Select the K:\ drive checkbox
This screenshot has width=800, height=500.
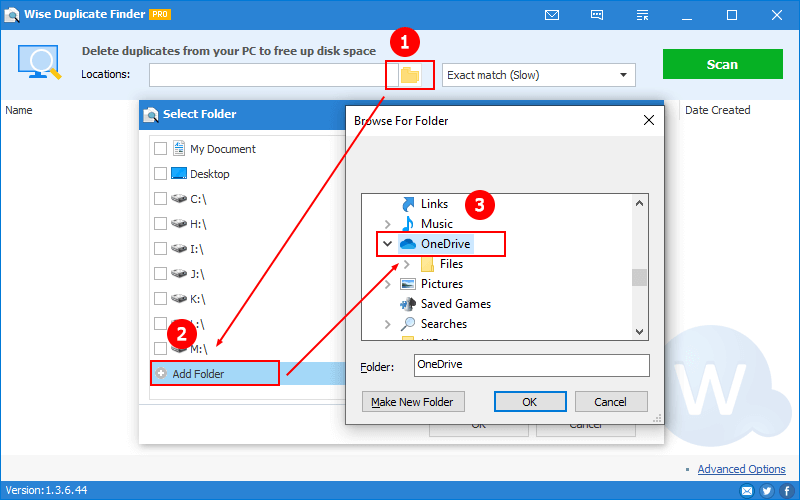click(160, 298)
